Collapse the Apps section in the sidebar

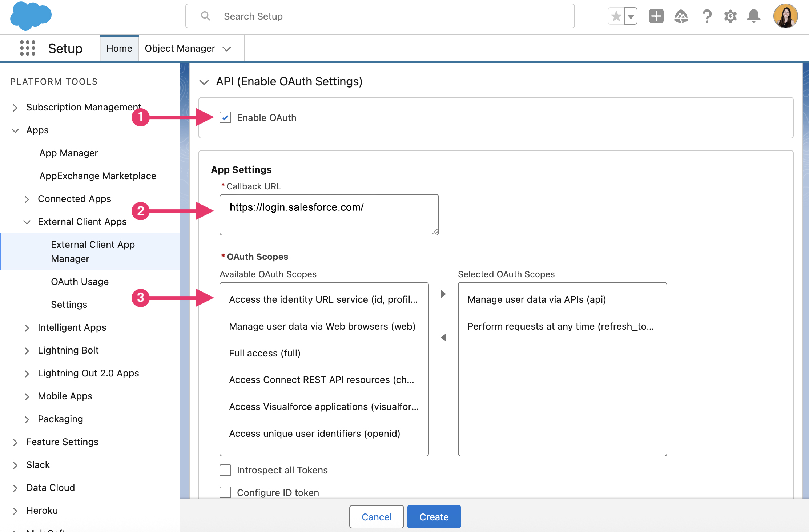click(x=15, y=130)
